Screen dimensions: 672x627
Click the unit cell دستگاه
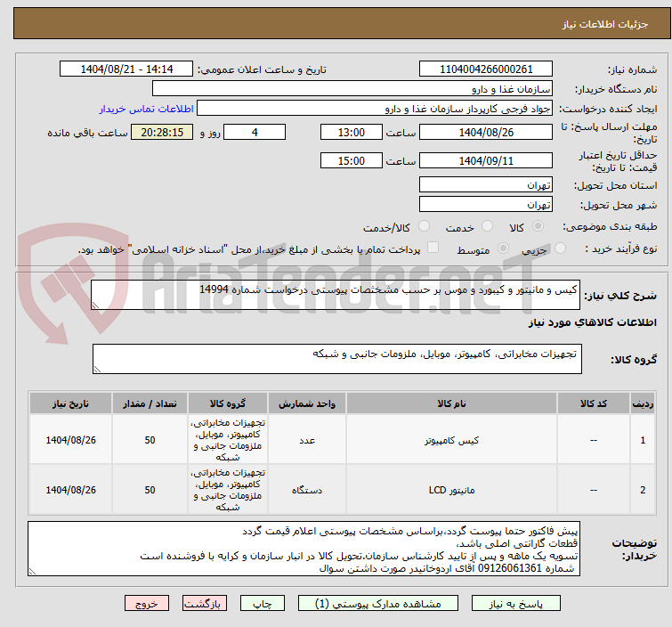307,490
